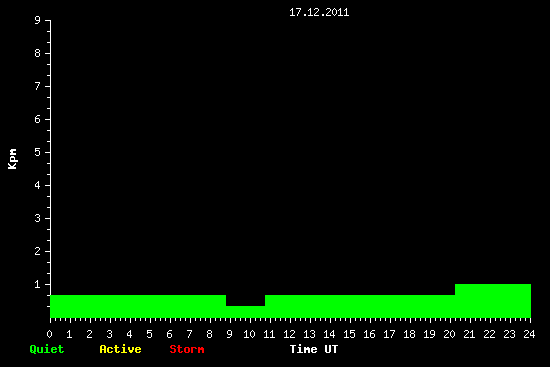Image resolution: width=550 pixels, height=367 pixels.
Task: Click the taller green bar at hour 22
Action: (x=493, y=301)
